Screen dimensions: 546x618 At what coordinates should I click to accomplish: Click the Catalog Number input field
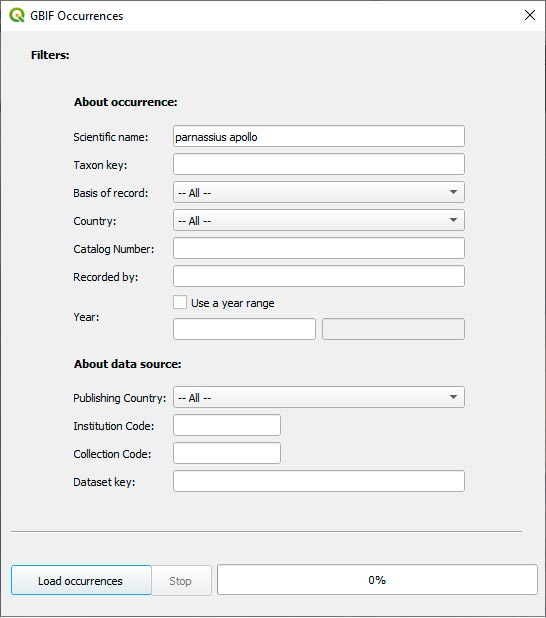pyautogui.click(x=319, y=248)
